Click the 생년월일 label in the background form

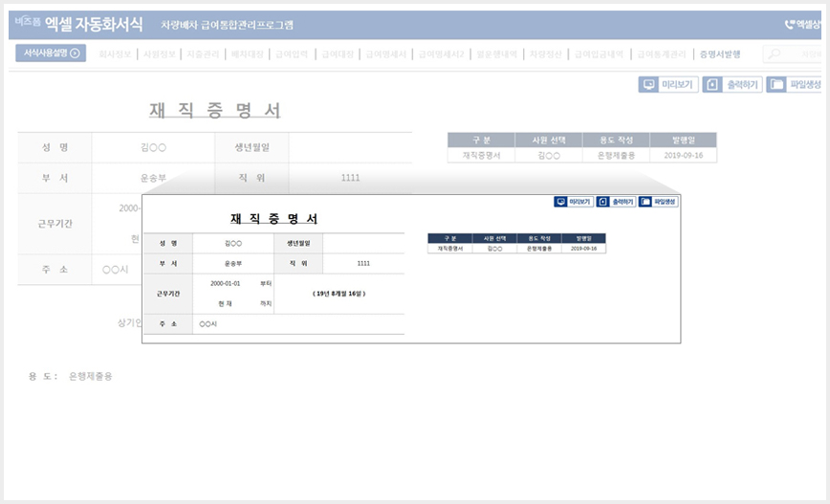pyautogui.click(x=252, y=147)
